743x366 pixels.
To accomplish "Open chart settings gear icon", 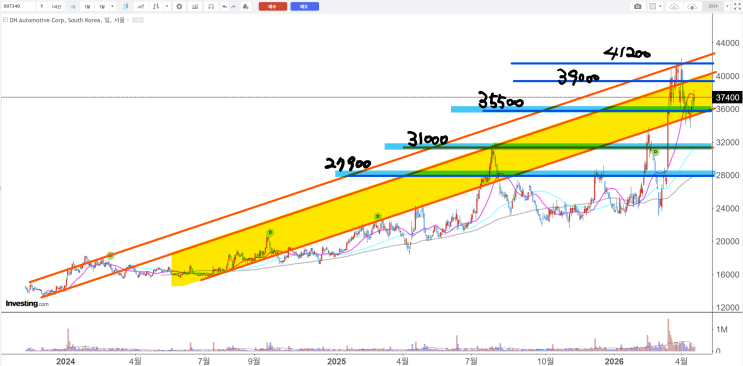I will tap(179, 6).
